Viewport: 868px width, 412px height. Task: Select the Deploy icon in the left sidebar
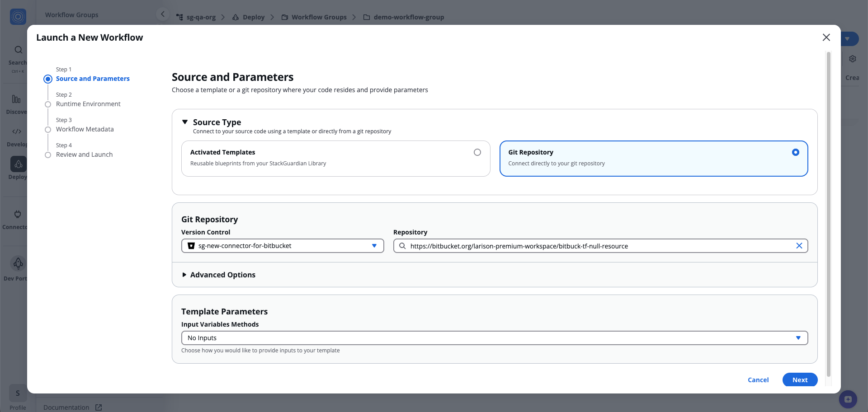(x=18, y=164)
